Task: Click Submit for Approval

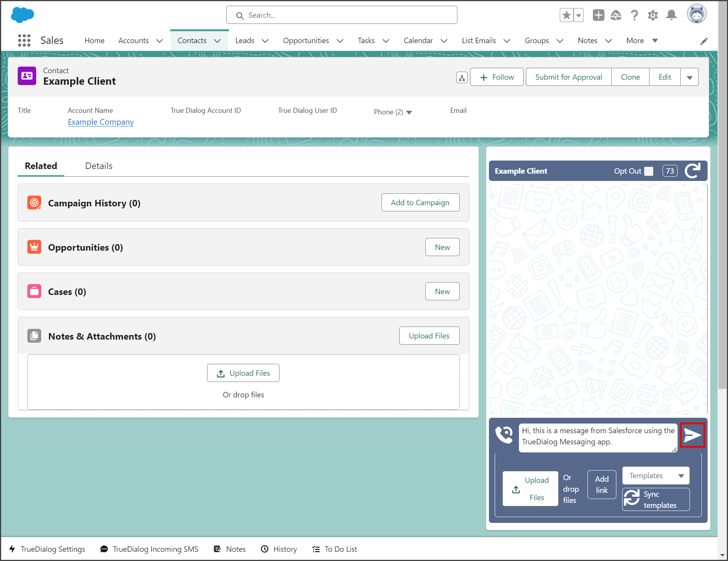Action: pos(569,77)
